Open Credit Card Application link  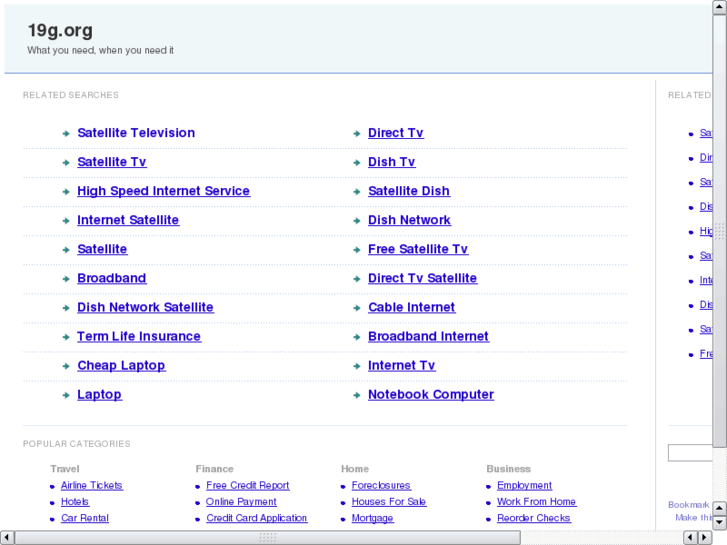(257, 518)
